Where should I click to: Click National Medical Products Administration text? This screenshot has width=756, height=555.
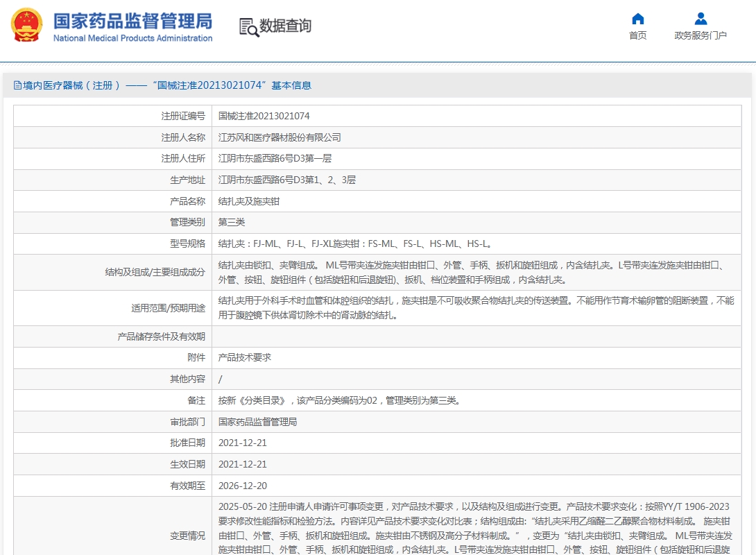pyautogui.click(x=132, y=38)
